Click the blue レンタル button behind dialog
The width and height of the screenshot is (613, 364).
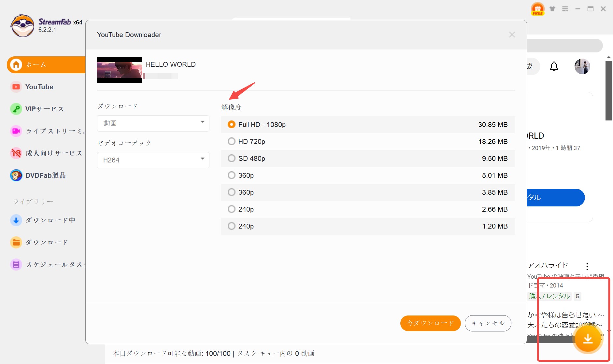tap(556, 198)
